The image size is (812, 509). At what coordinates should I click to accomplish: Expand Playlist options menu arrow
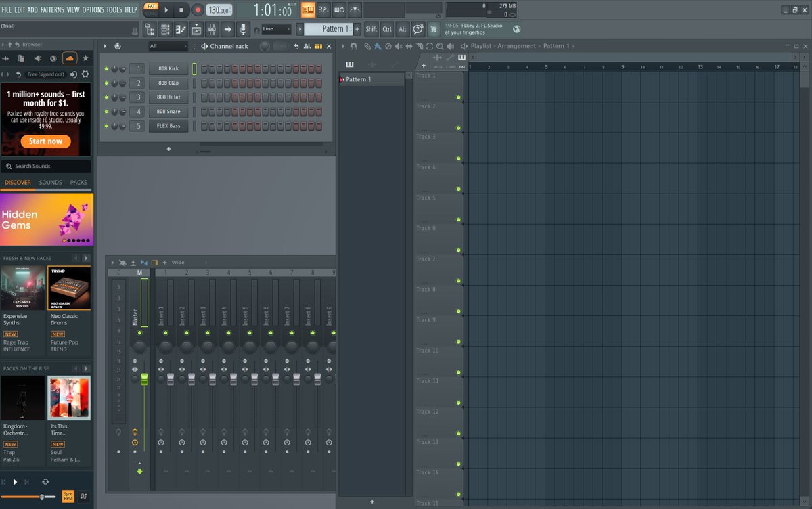point(343,46)
